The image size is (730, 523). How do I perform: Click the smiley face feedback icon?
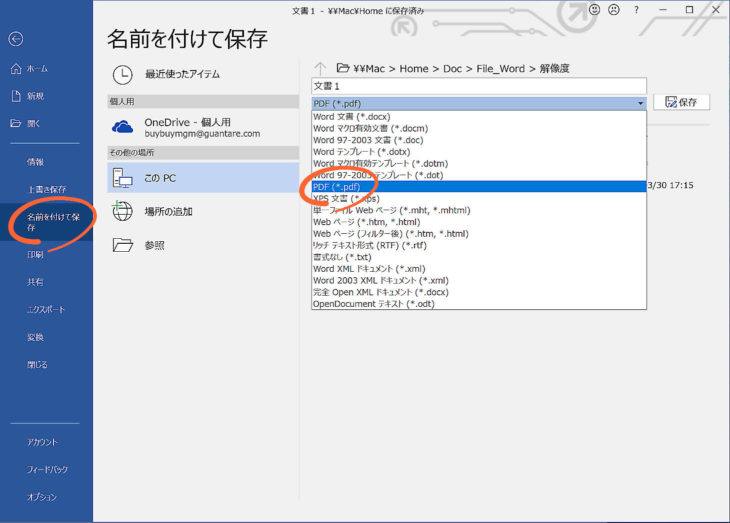pyautogui.click(x=595, y=10)
